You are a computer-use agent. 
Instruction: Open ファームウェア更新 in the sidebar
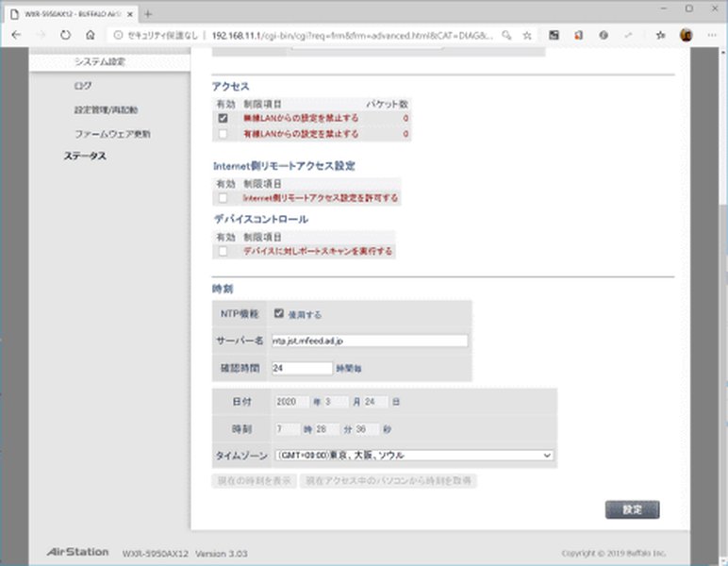point(112,134)
